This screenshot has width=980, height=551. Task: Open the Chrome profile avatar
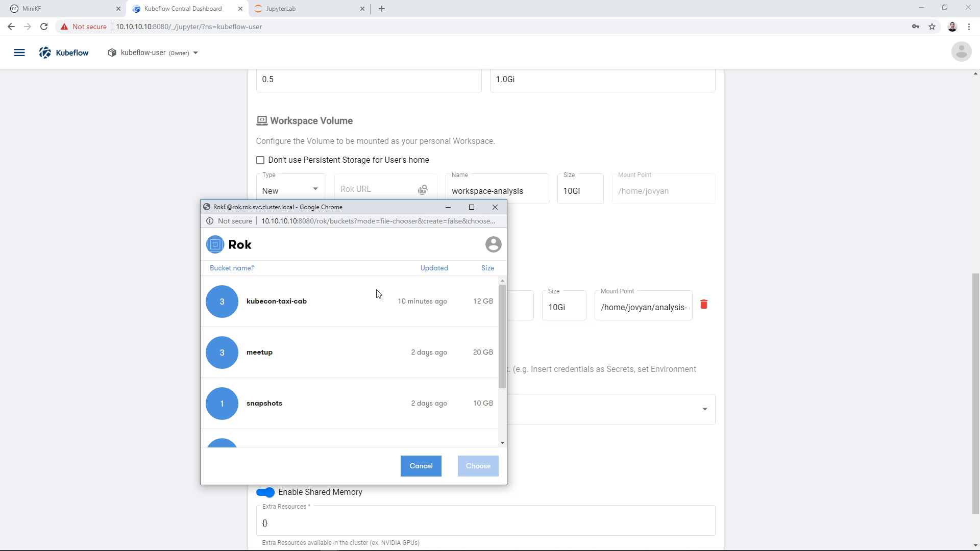tap(952, 27)
